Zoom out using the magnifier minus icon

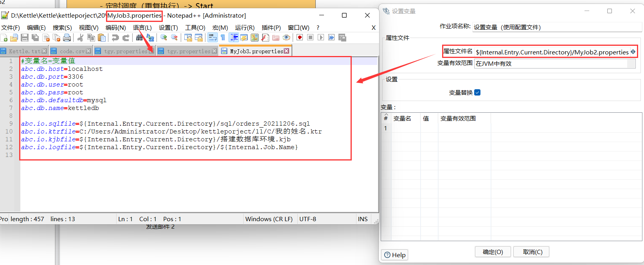pyautogui.click(x=174, y=38)
